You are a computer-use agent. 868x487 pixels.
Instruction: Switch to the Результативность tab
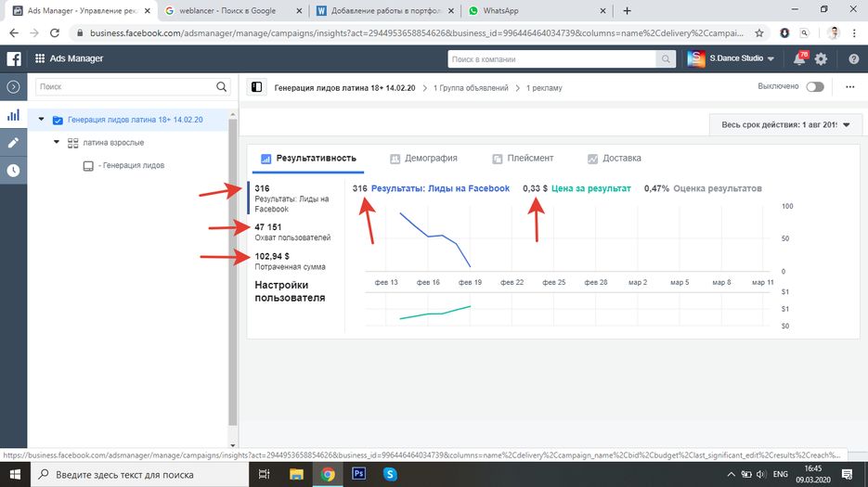[309, 159]
